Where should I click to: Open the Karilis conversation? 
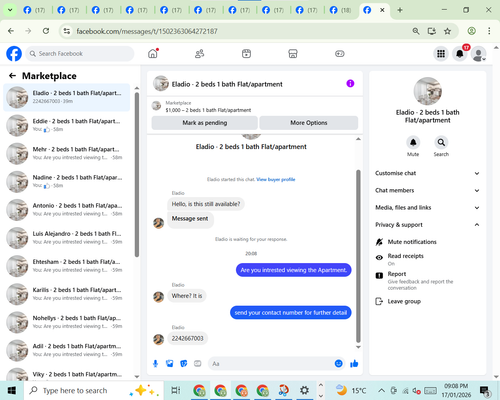tap(67, 294)
